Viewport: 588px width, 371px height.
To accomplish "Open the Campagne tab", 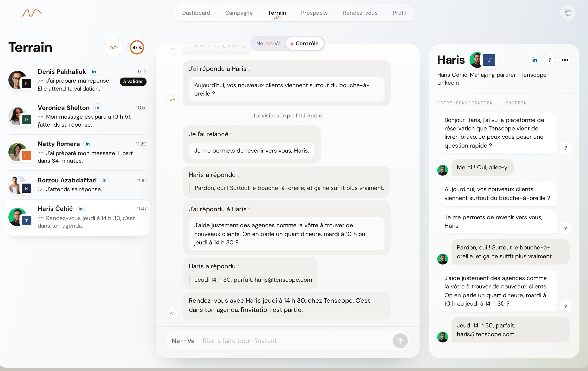I will tap(239, 13).
